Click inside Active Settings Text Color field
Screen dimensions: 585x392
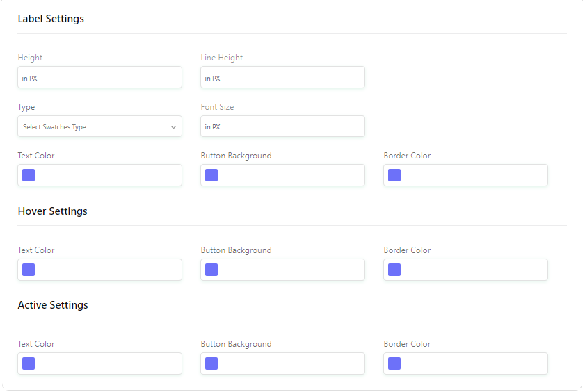click(x=99, y=364)
